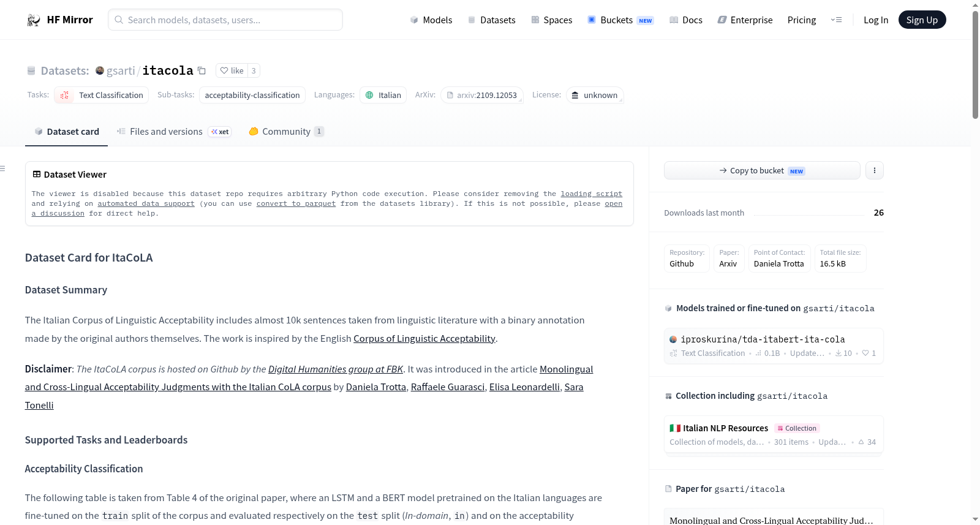Click the xet badge on Files tab
The width and height of the screenshot is (980, 525).
click(220, 132)
